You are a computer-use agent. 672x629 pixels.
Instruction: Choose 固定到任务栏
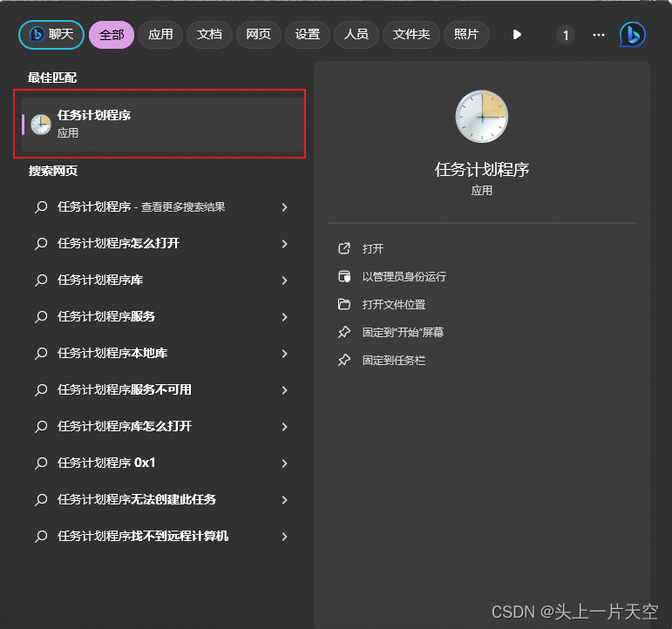[393, 360]
